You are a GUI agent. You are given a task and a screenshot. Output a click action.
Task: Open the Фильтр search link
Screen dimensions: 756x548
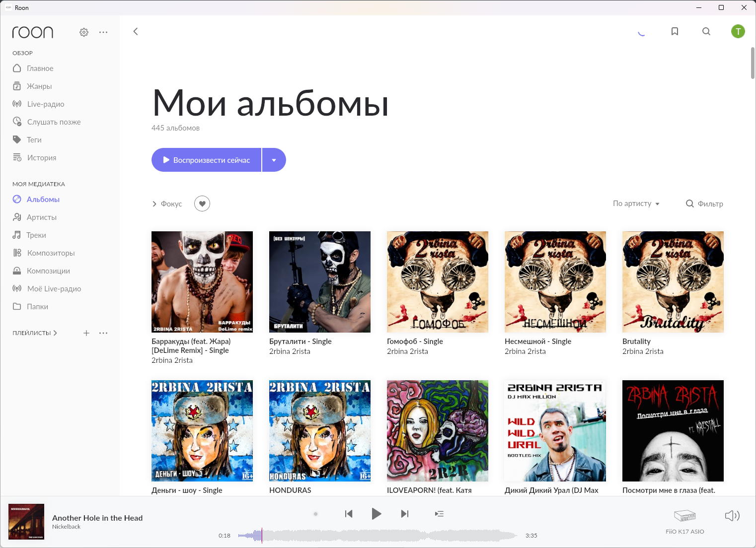point(704,204)
